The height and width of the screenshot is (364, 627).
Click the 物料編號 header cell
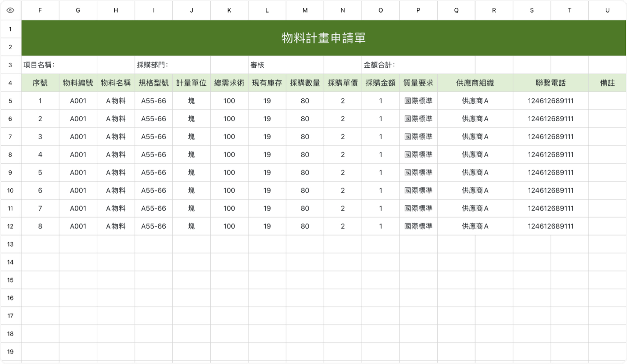click(x=78, y=83)
